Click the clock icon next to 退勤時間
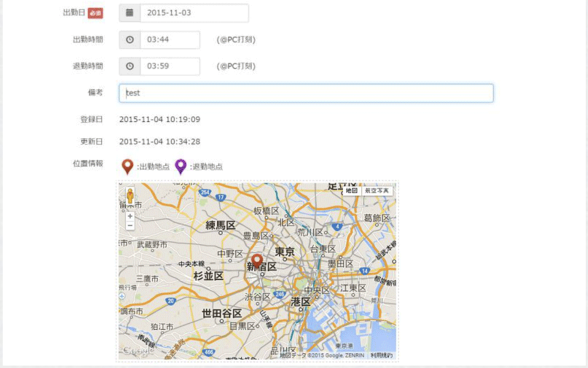 (x=130, y=67)
